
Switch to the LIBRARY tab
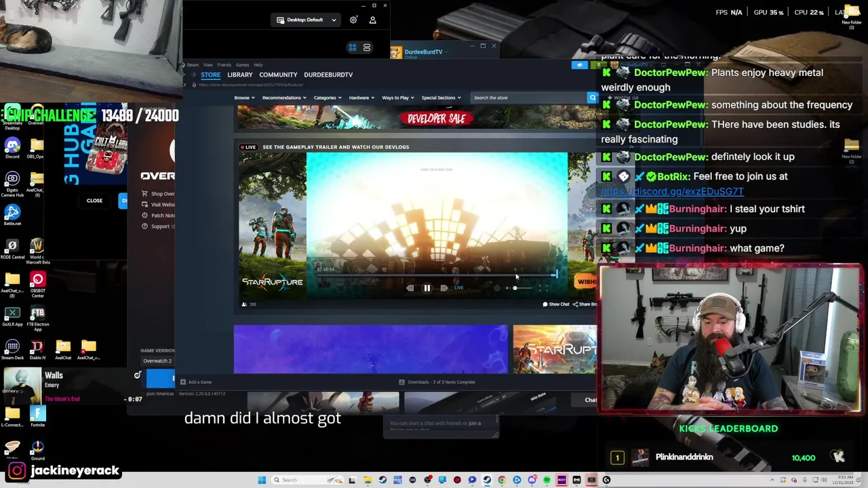[239, 75]
